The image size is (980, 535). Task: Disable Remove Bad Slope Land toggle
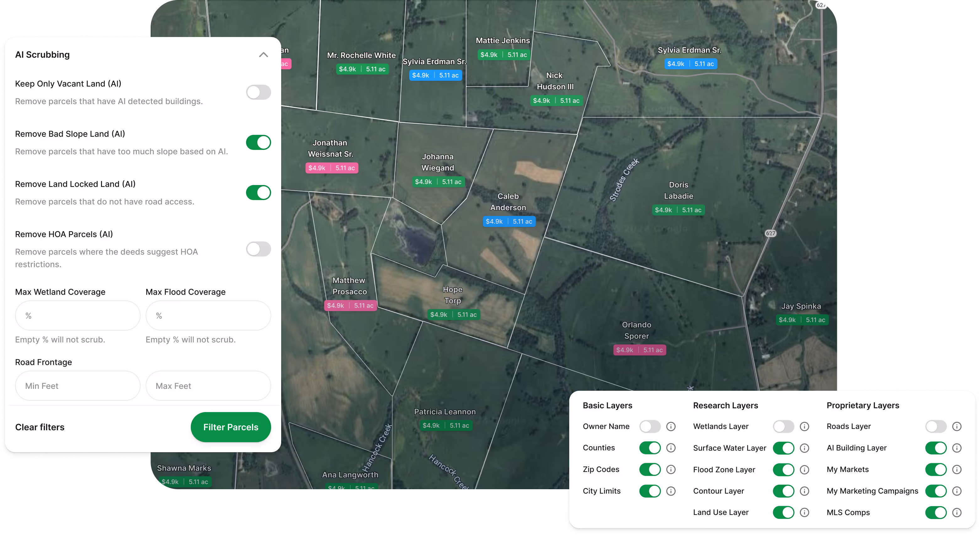click(258, 142)
